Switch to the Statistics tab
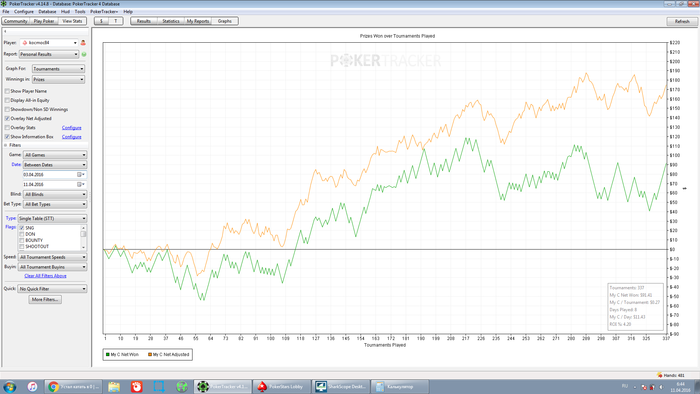This screenshot has width=700, height=394. (171, 21)
